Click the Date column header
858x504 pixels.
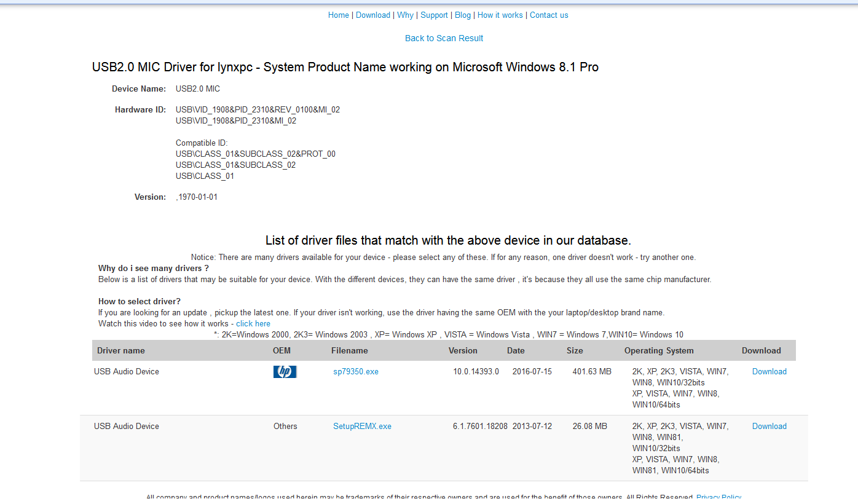point(516,351)
